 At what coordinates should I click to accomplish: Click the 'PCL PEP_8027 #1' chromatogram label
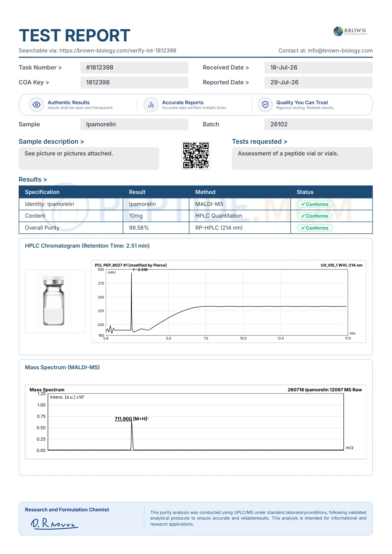[131, 265]
